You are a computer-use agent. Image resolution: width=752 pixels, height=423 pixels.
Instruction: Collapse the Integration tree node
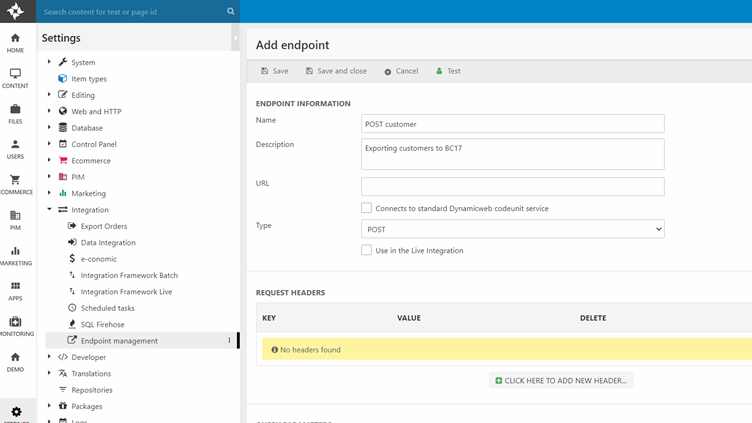pyautogui.click(x=49, y=210)
